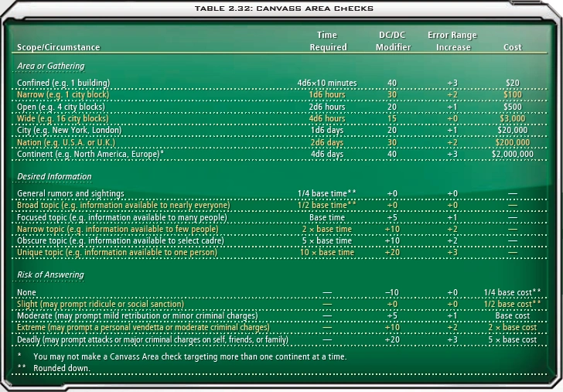Click row label 'Narrow topic (e.g. information available to few people)'
The width and height of the screenshot is (563, 392).
118,229
